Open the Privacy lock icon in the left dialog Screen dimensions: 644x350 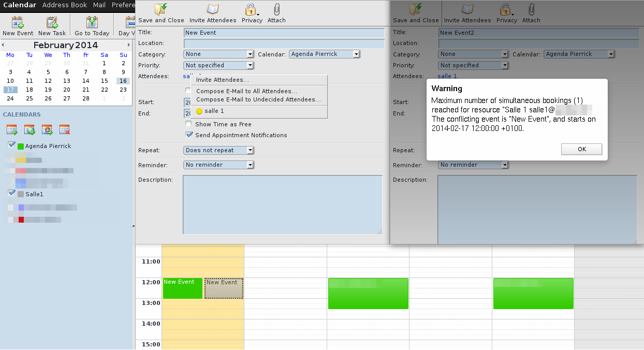click(x=251, y=10)
